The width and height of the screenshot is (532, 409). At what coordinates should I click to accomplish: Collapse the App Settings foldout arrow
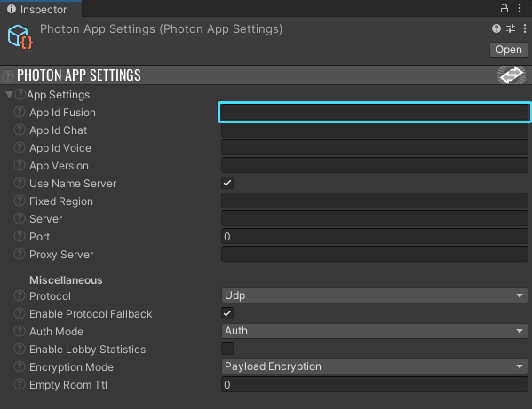(x=10, y=95)
